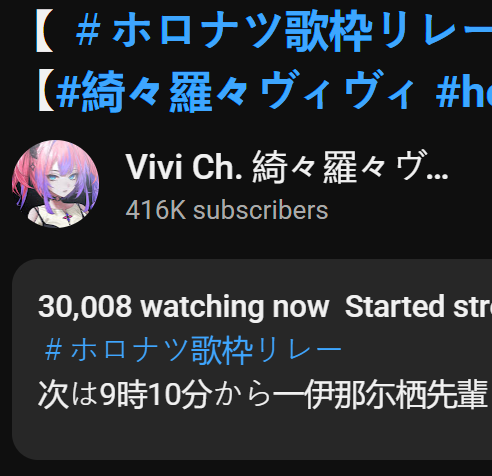492x476 pixels.
Task: Click the pink-haired character profile picture
Action: pos(55,184)
